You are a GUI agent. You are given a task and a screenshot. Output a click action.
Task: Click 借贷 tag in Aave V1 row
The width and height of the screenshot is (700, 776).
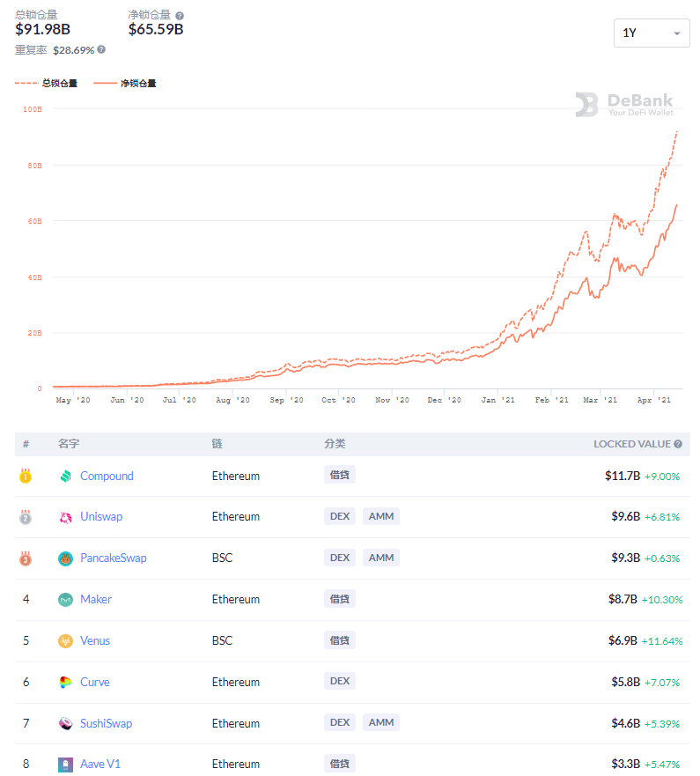(339, 764)
